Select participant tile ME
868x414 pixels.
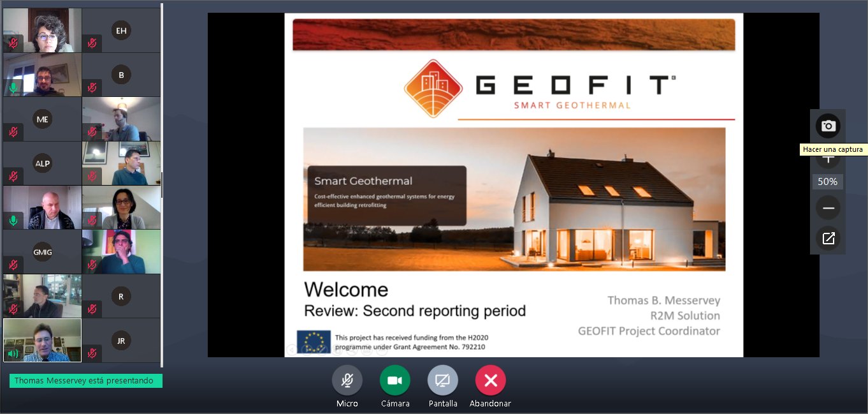(x=42, y=119)
